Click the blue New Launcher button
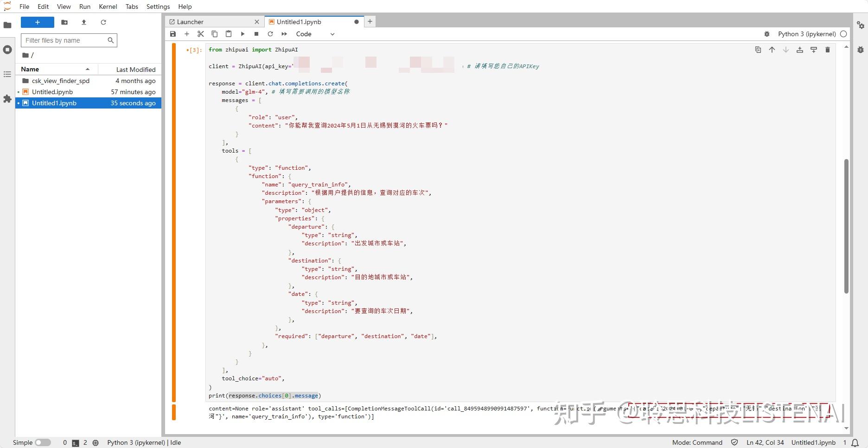 point(38,22)
